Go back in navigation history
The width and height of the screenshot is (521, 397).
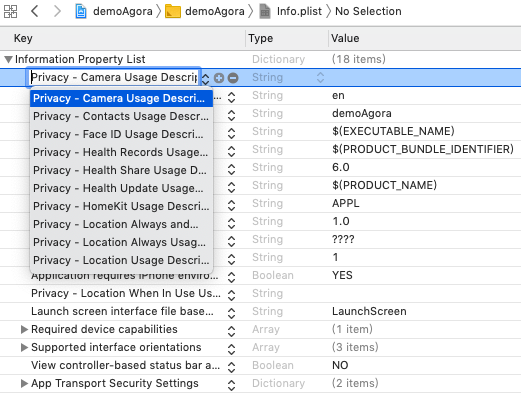pos(35,11)
